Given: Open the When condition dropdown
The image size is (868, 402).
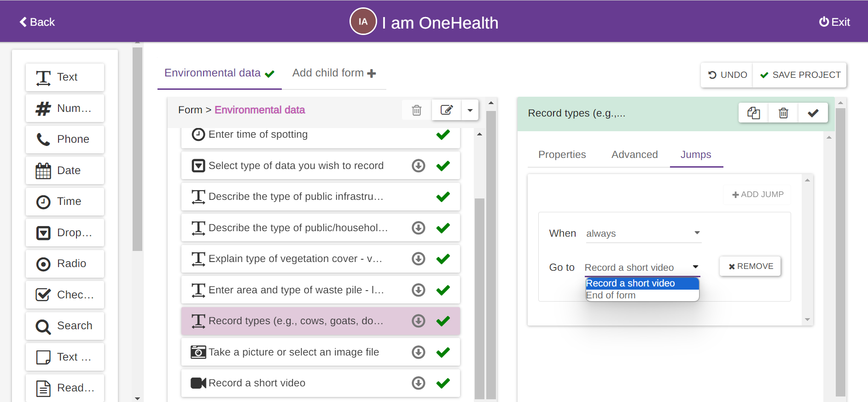Looking at the screenshot, I should pyautogui.click(x=643, y=233).
